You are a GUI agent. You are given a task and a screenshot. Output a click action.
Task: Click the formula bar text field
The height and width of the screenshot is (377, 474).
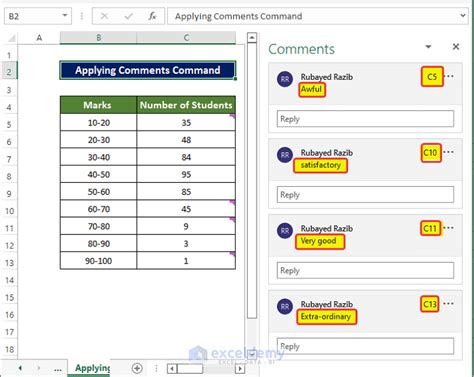[313, 16]
